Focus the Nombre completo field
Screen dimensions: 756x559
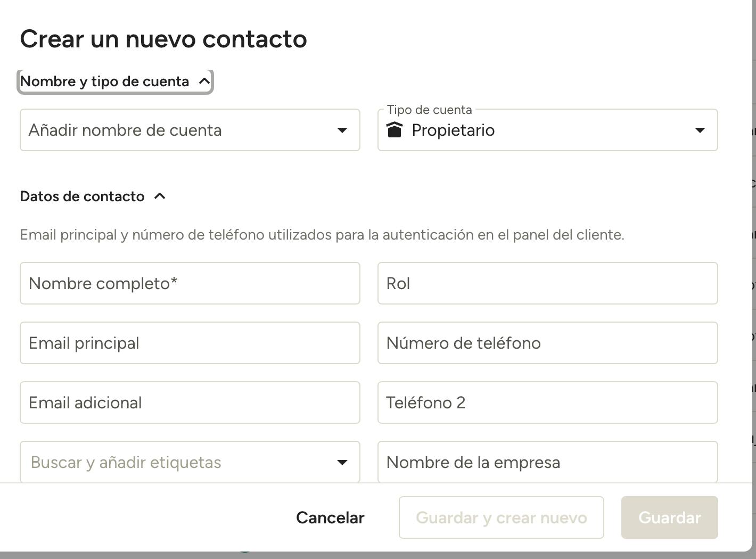(x=190, y=283)
